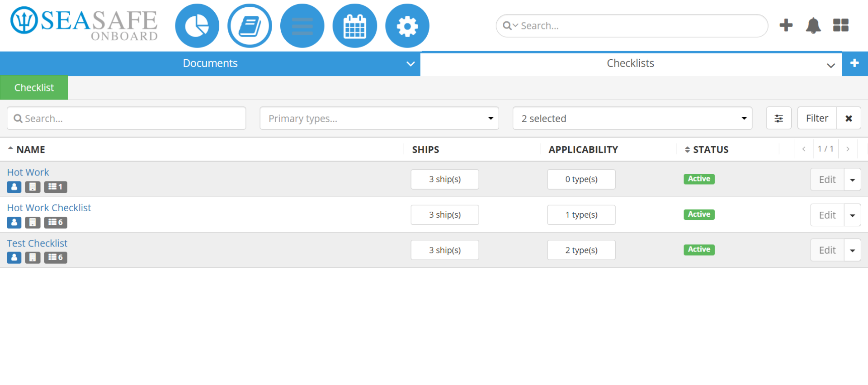Screen dimensions: 868x385
Task: Switch to the Checklists tab
Action: point(631,63)
